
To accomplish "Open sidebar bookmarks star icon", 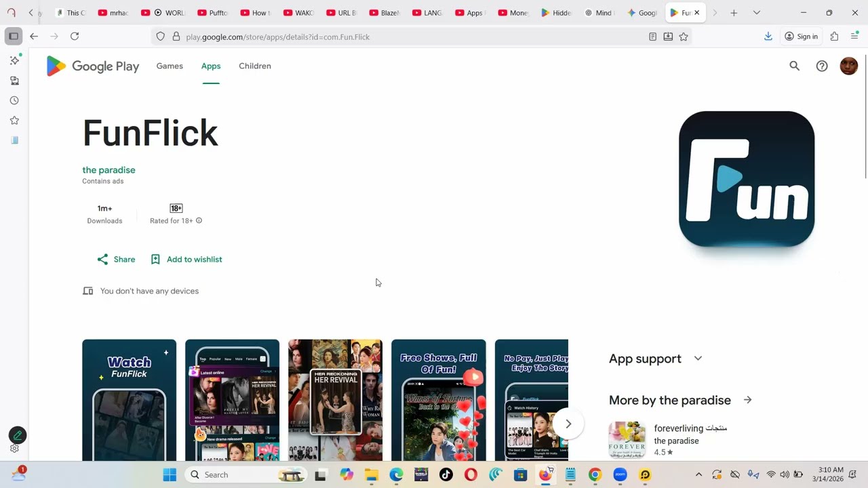I will tap(14, 120).
